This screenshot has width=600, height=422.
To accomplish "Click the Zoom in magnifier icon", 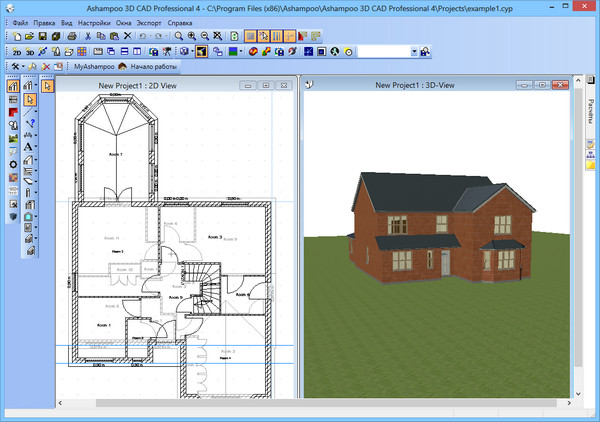I will (x=191, y=35).
